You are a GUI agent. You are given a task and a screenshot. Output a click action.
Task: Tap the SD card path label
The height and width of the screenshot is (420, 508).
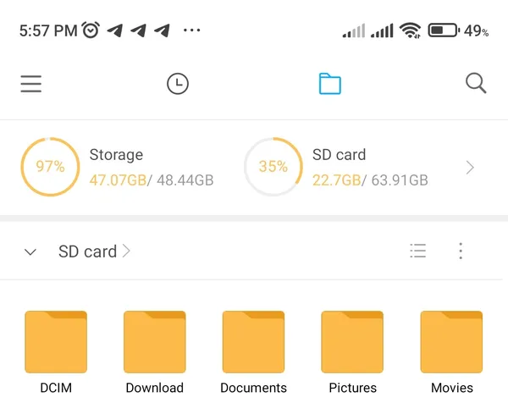tap(87, 251)
